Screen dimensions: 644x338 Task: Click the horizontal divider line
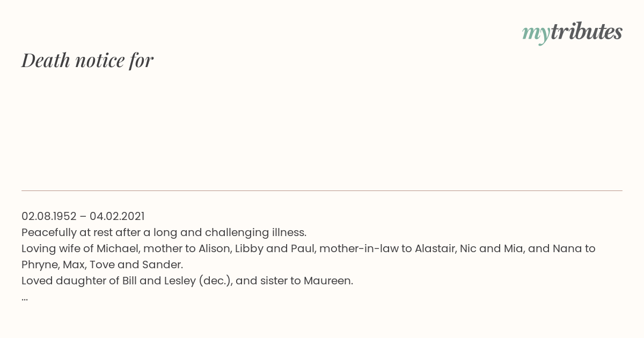(322, 190)
